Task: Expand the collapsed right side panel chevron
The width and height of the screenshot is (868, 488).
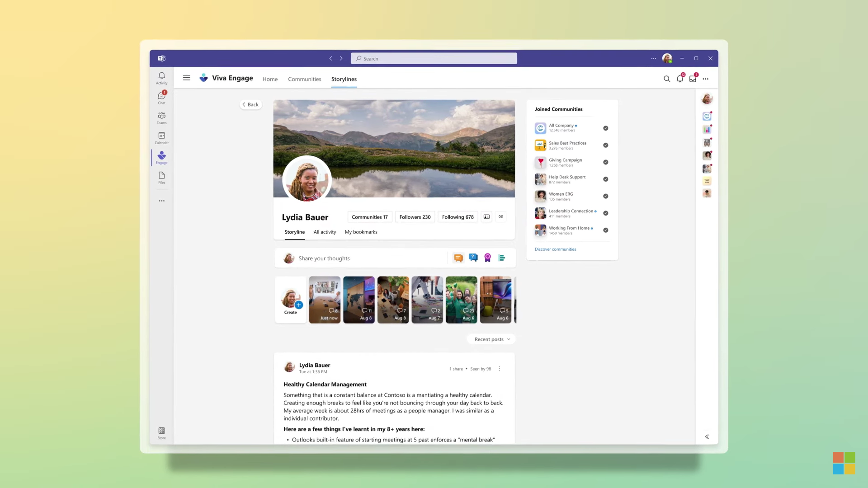Action: click(707, 436)
